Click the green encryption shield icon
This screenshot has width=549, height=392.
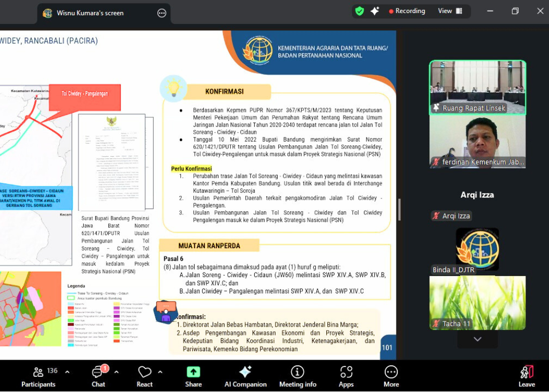[359, 11]
